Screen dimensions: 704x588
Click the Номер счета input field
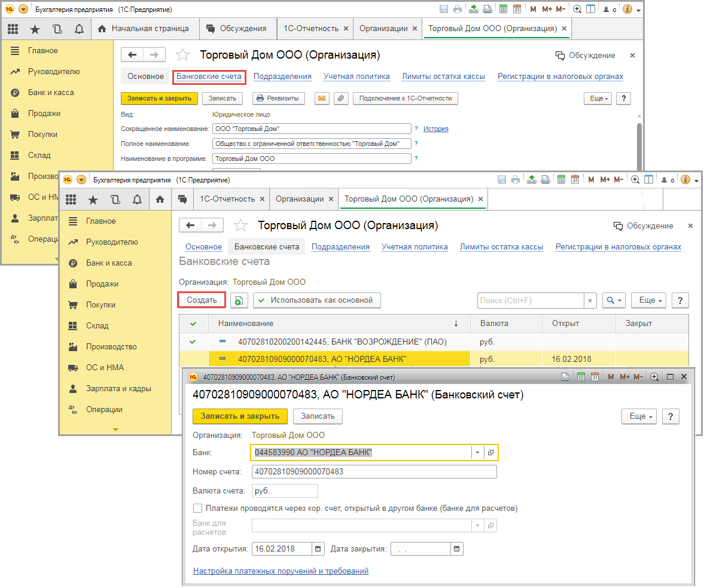click(374, 472)
